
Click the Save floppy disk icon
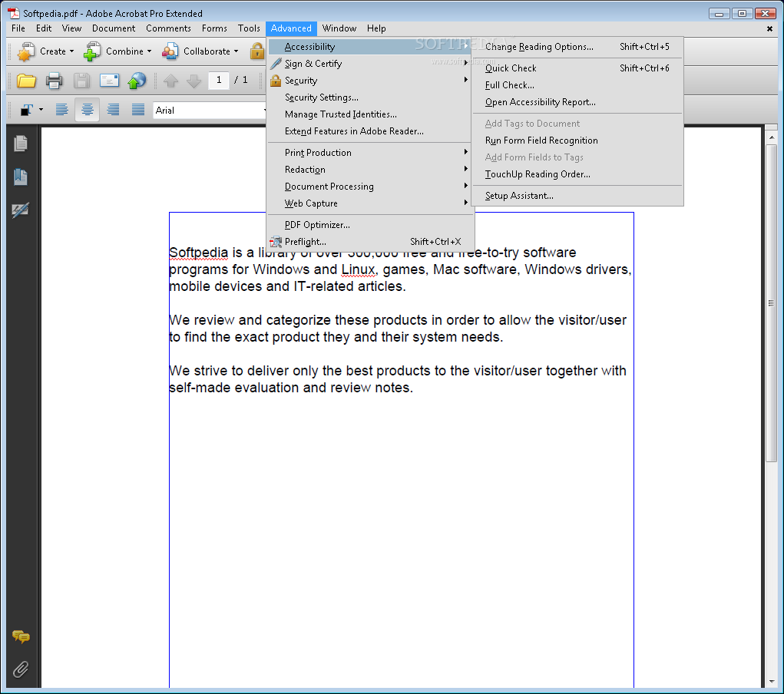81,81
